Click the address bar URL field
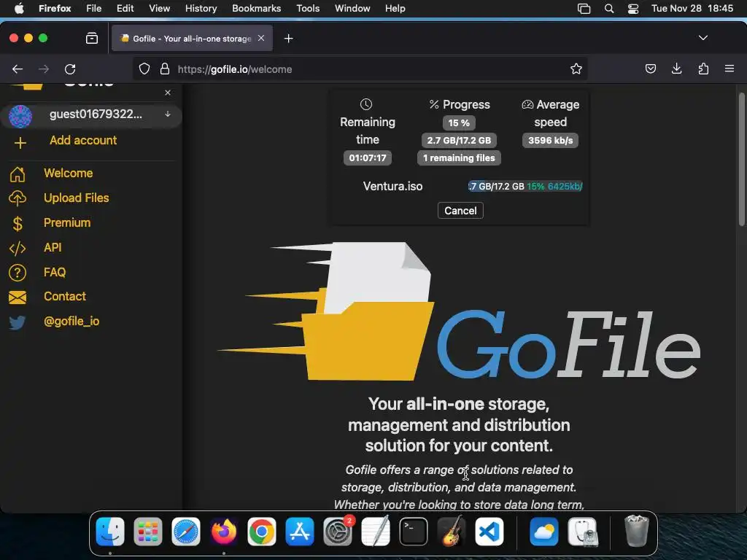The height and width of the screenshot is (560, 747). pos(360,69)
